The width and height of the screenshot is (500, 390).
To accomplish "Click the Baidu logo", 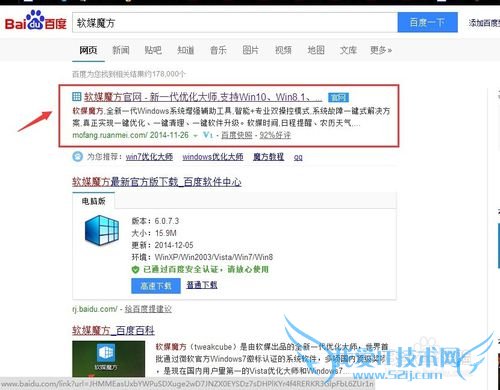I will pos(36,21).
